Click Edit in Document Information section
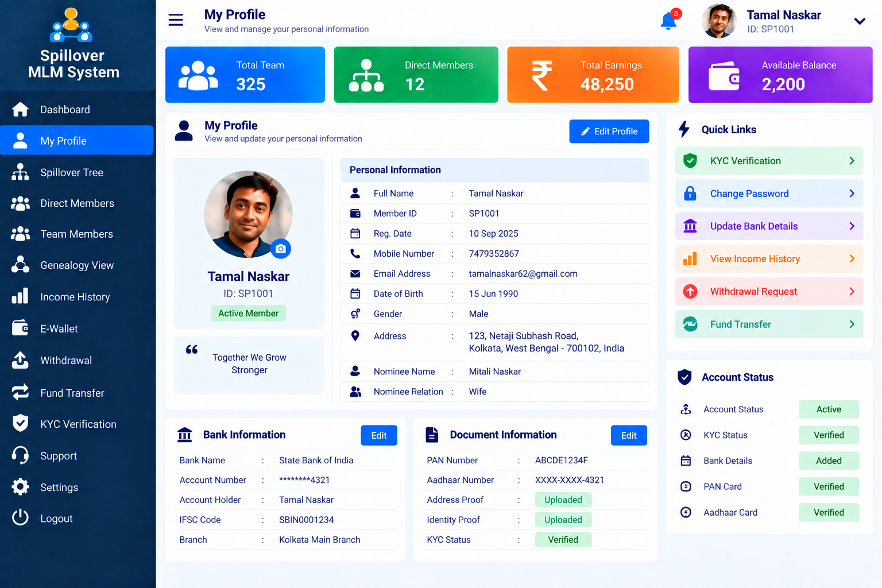The image size is (882, 588). click(629, 435)
